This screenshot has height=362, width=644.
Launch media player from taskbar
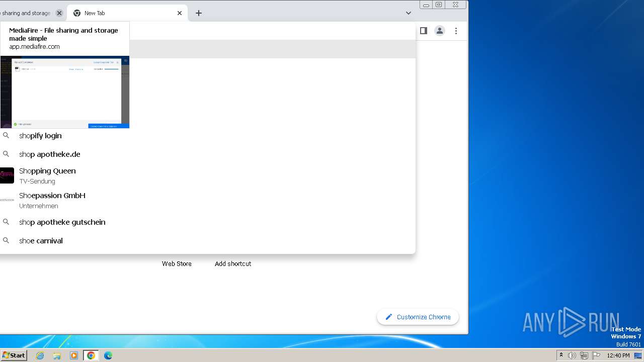click(x=74, y=355)
